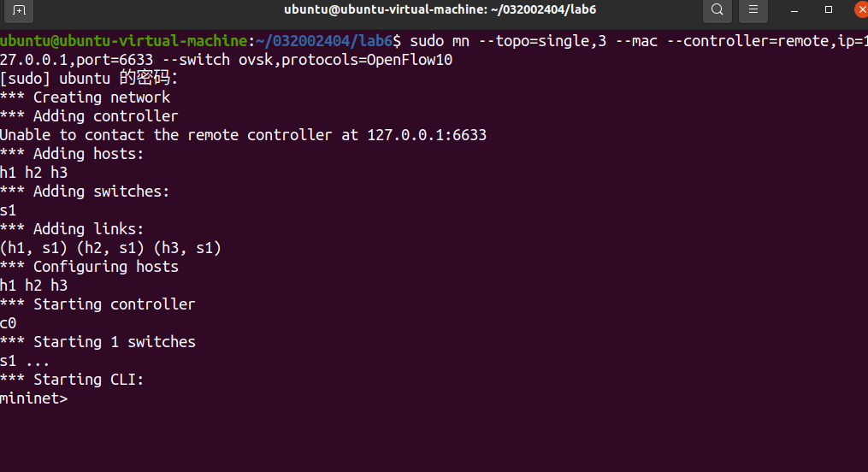This screenshot has height=472, width=868.
Task: Open the terminal hamburger menu
Action: (x=753, y=10)
